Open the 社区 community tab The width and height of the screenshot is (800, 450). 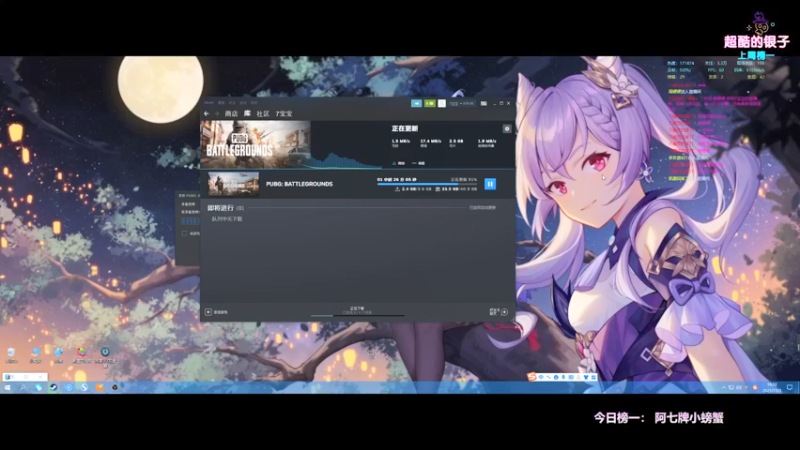point(263,113)
